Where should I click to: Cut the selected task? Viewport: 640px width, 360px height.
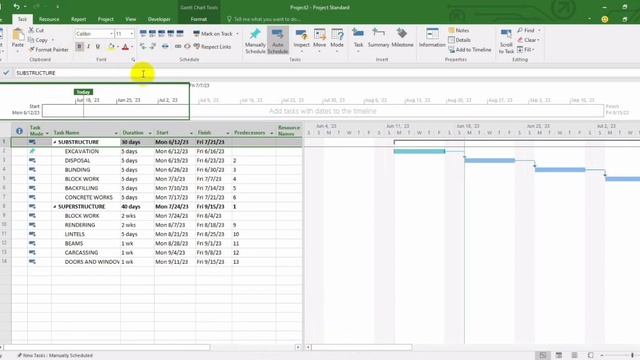coord(36,30)
